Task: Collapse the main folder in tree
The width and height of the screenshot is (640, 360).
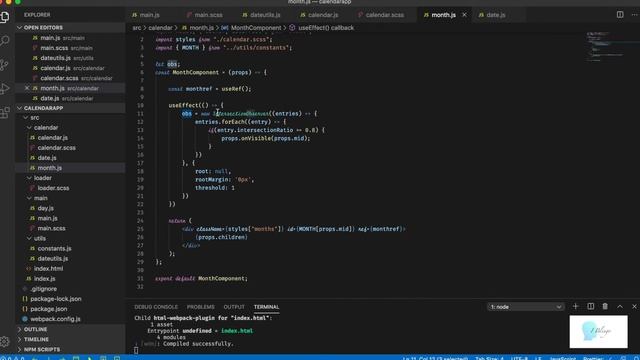Action: pos(40,198)
